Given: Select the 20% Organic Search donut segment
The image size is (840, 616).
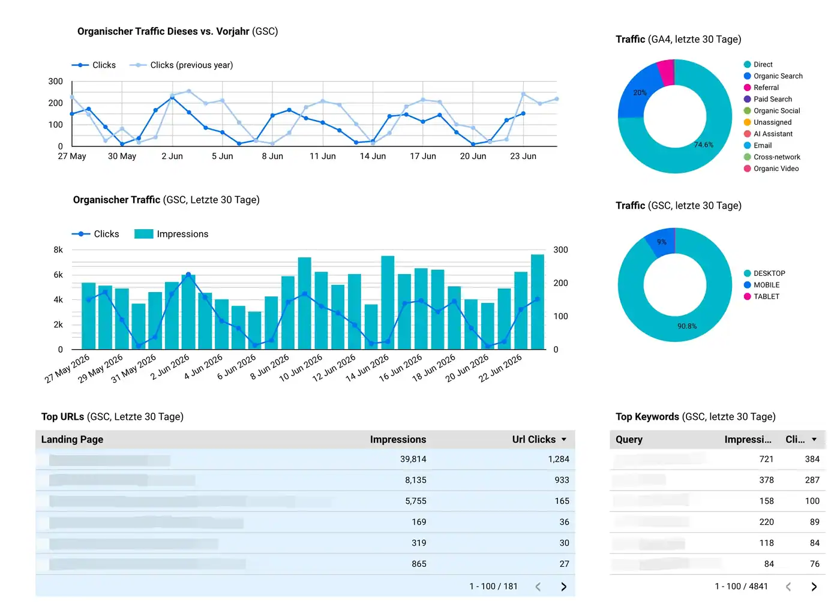Looking at the screenshot, I should click(x=640, y=94).
